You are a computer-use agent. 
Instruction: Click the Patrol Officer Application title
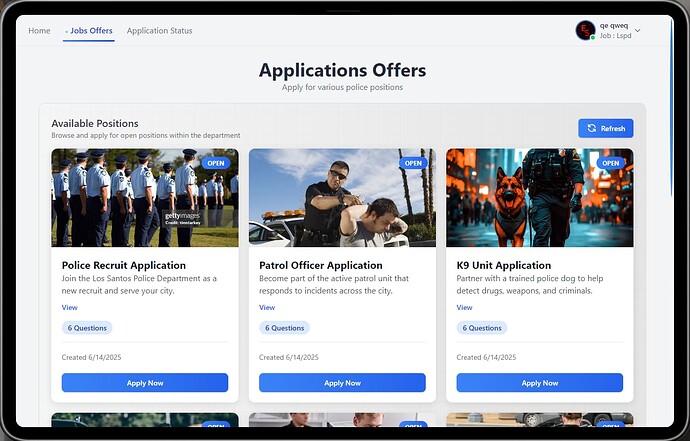coord(321,265)
